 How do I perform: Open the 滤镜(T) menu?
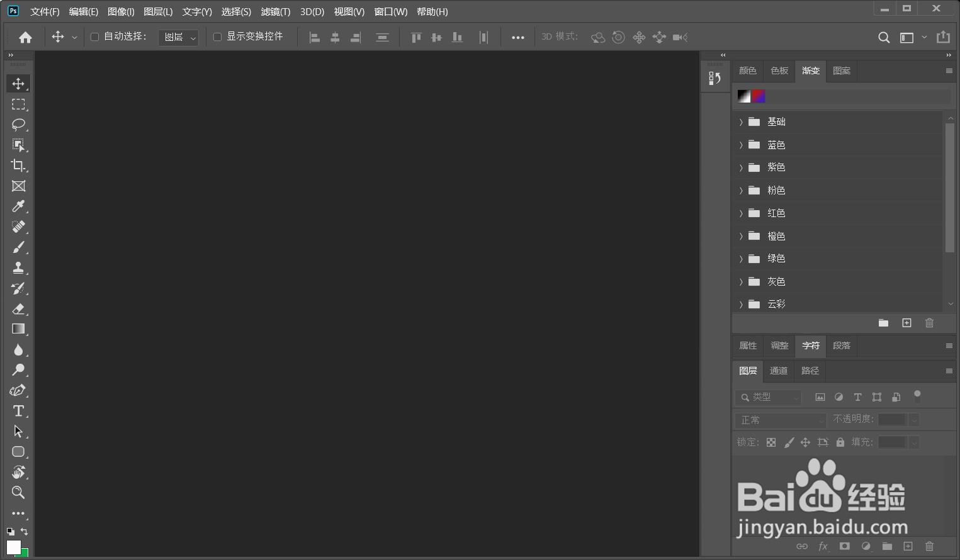[276, 12]
